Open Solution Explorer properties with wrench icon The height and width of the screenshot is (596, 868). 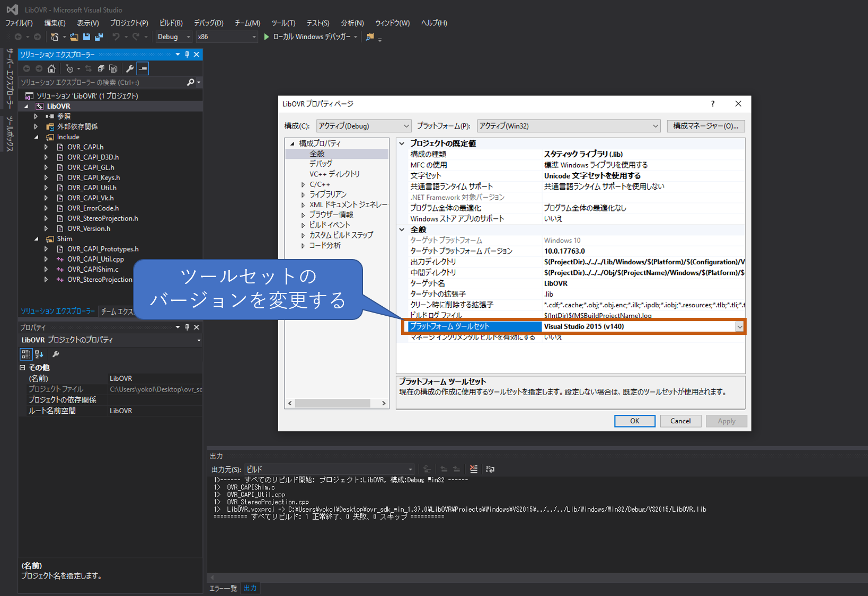[129, 68]
